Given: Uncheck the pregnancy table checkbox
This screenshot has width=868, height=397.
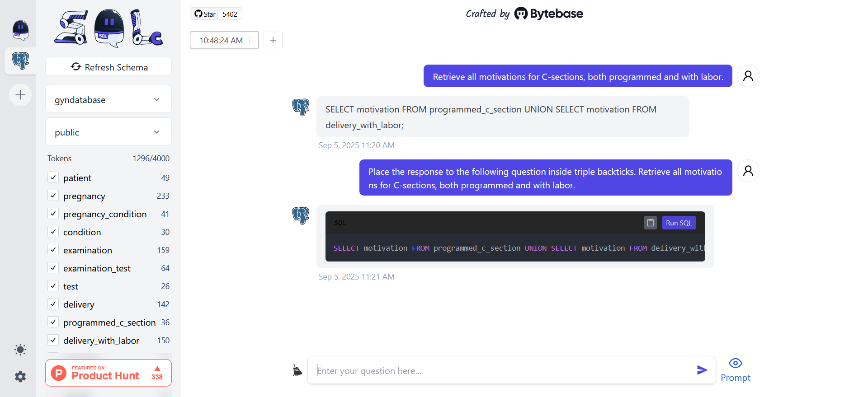Looking at the screenshot, I should (53, 196).
